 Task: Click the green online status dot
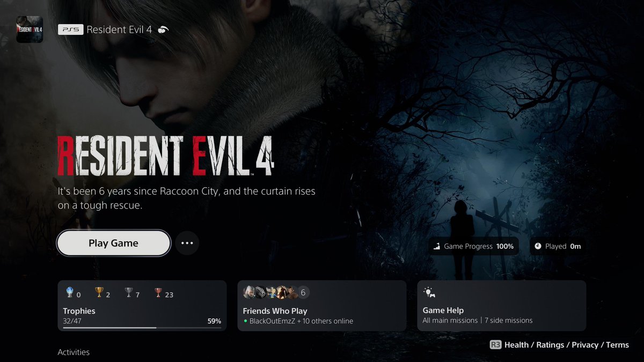(x=245, y=321)
